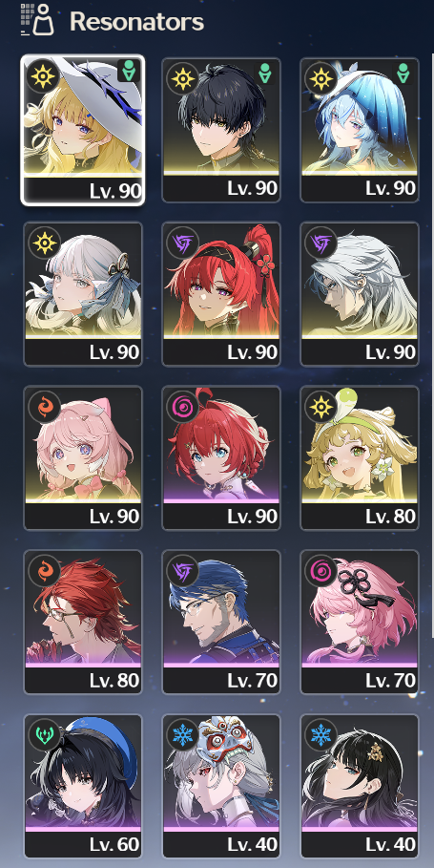Screen dimensions: 434x868
Task: Click the green badge on blue-hooded resonator
Action: tap(403, 74)
